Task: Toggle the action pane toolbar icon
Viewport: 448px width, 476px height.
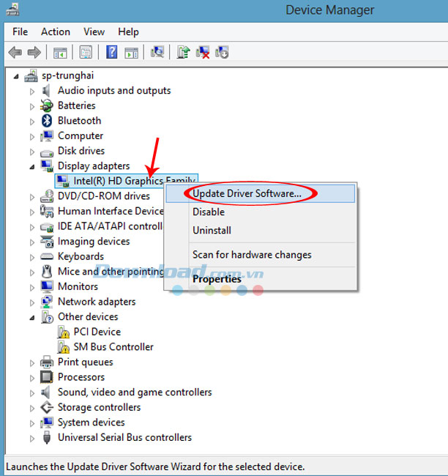Action: click(x=132, y=53)
